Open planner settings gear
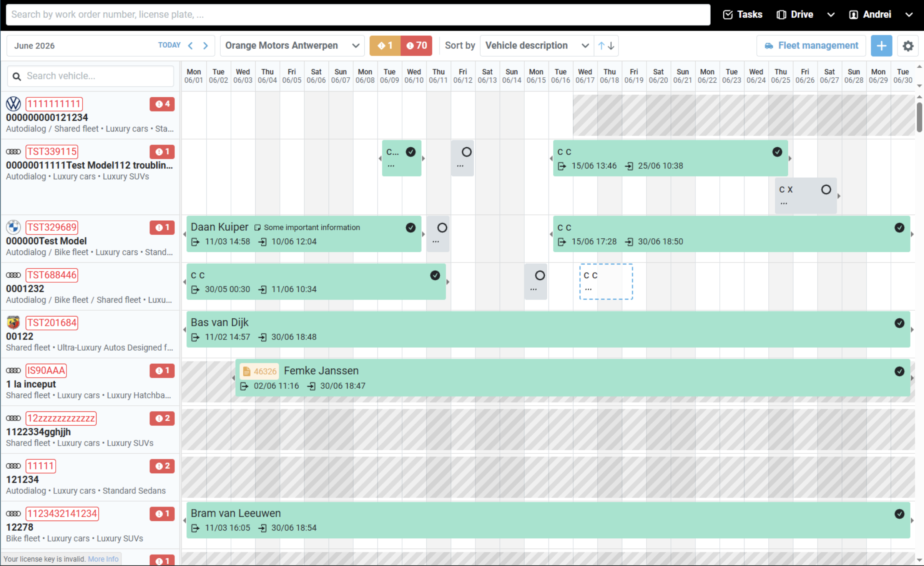This screenshot has width=924, height=566. pos(908,46)
